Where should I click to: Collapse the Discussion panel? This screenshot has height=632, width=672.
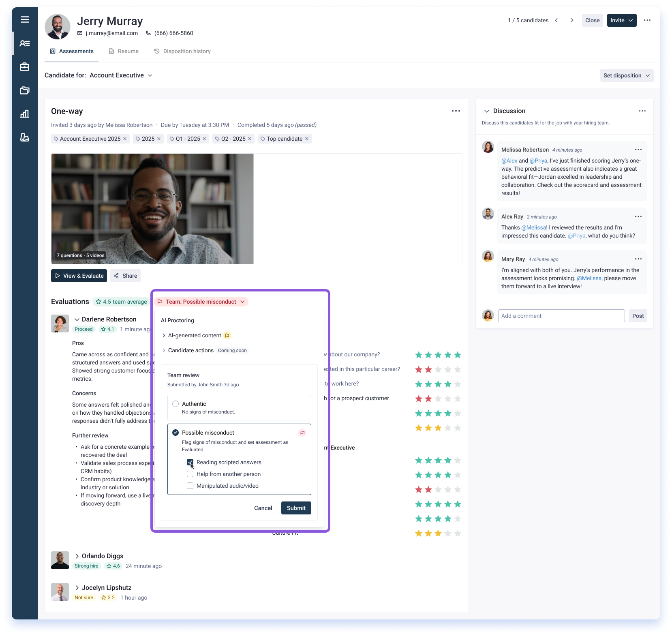[487, 111]
